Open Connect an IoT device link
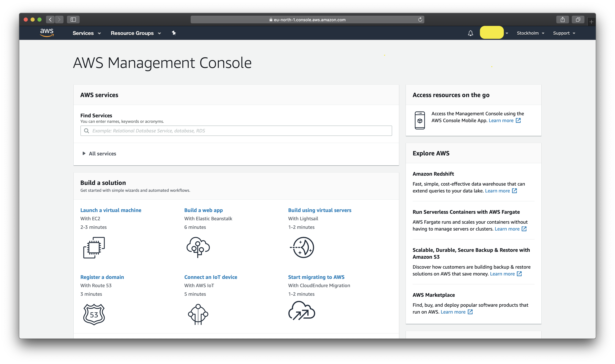The width and height of the screenshot is (615, 364). [x=211, y=277]
